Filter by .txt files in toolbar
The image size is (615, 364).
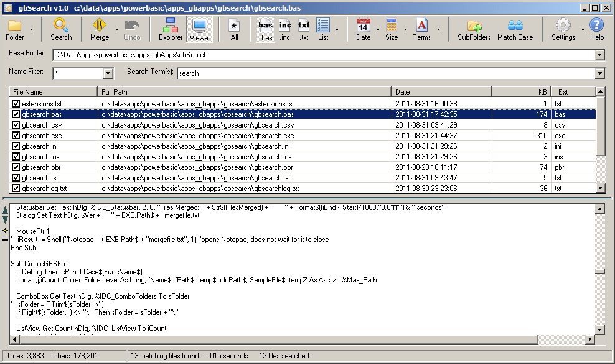coord(304,29)
